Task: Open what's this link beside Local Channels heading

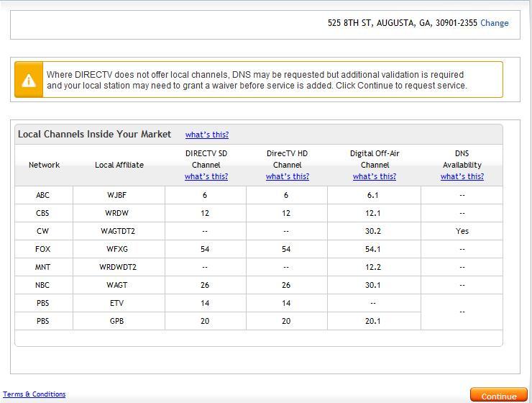Action: (x=207, y=135)
